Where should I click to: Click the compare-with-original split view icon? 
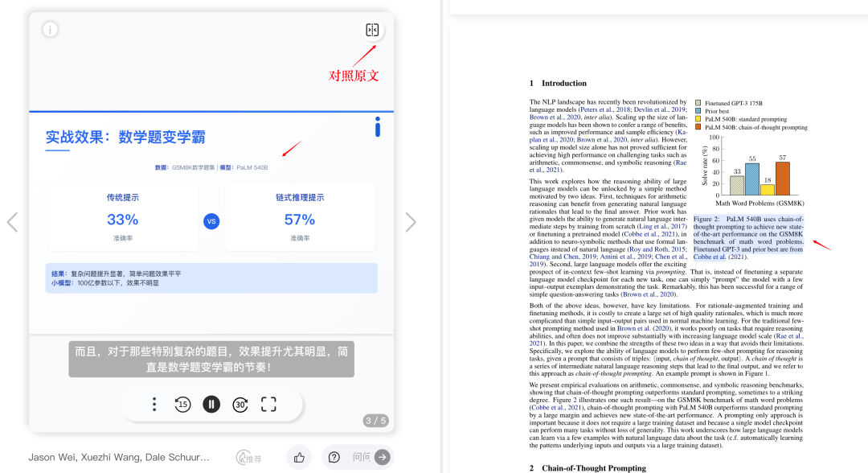tap(372, 30)
